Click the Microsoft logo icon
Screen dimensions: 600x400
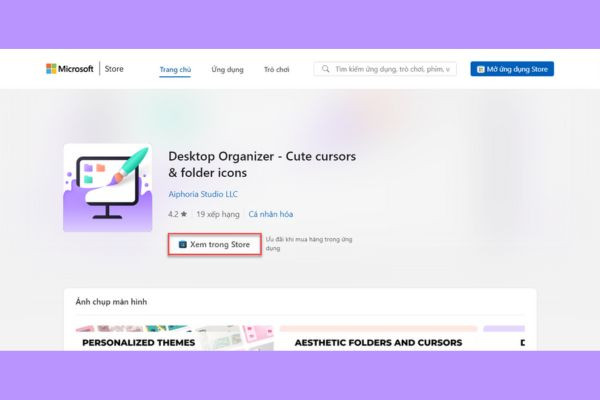[x=51, y=69]
